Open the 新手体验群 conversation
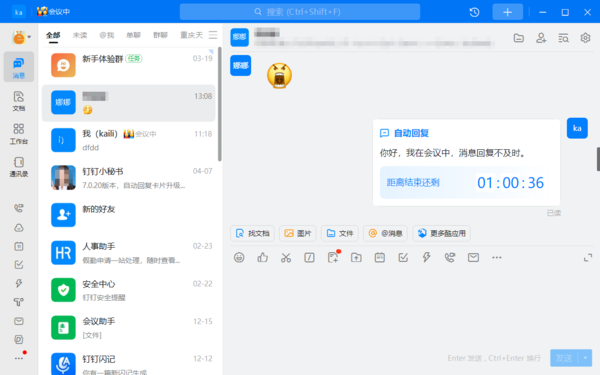The width and height of the screenshot is (600, 375). [x=128, y=65]
